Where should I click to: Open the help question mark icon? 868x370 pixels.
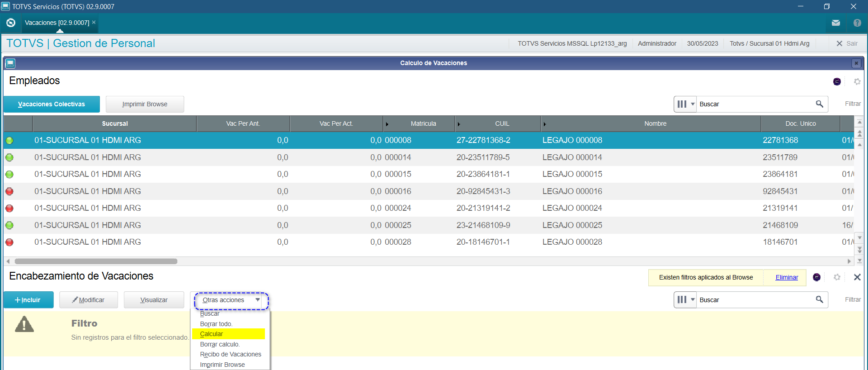[x=857, y=23]
